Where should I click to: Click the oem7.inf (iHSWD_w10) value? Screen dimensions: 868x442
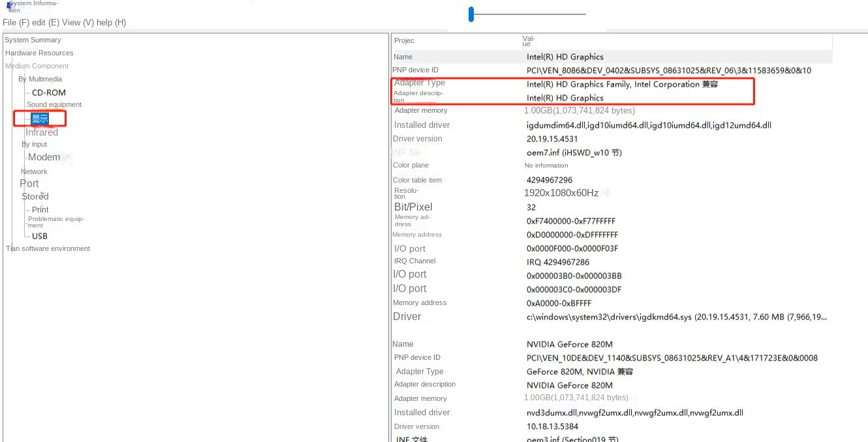574,153
